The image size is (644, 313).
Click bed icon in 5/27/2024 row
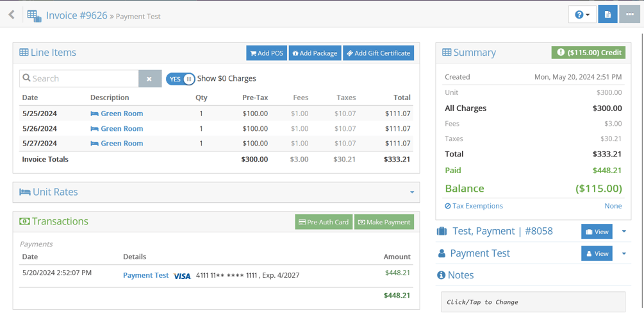(x=94, y=143)
